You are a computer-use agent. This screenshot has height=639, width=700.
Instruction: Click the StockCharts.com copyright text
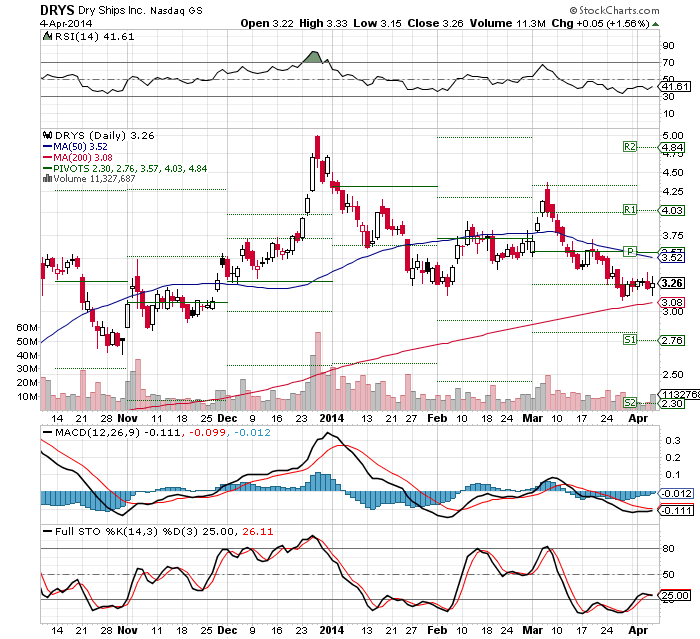[615, 10]
